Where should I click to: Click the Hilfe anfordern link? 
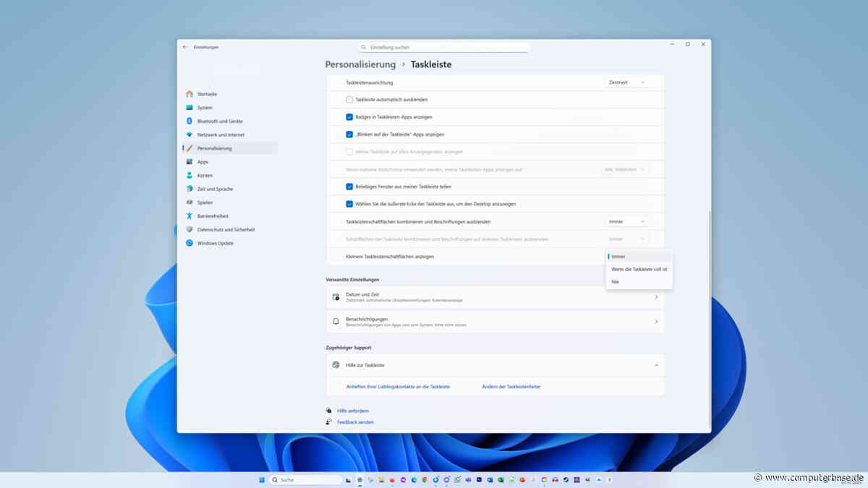tap(353, 411)
